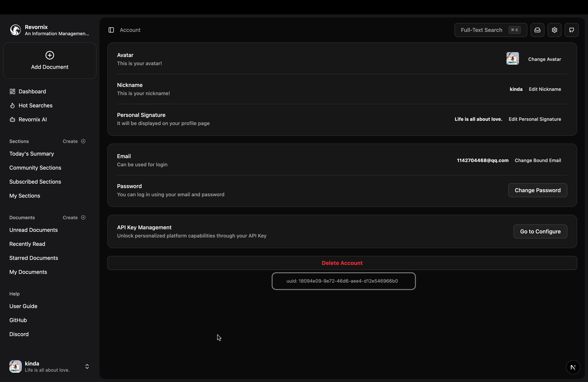Click the Account breadcrumb title
The width and height of the screenshot is (588, 382).
pyautogui.click(x=130, y=30)
